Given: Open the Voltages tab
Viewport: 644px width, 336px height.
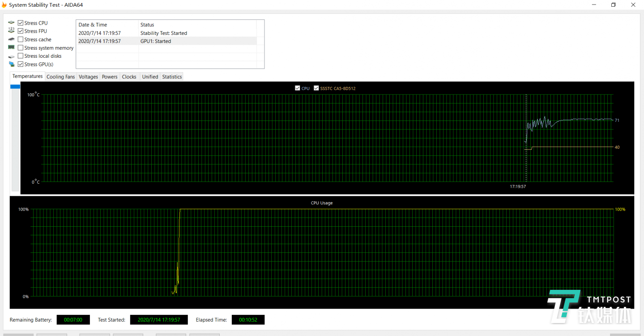Looking at the screenshot, I should coord(88,77).
